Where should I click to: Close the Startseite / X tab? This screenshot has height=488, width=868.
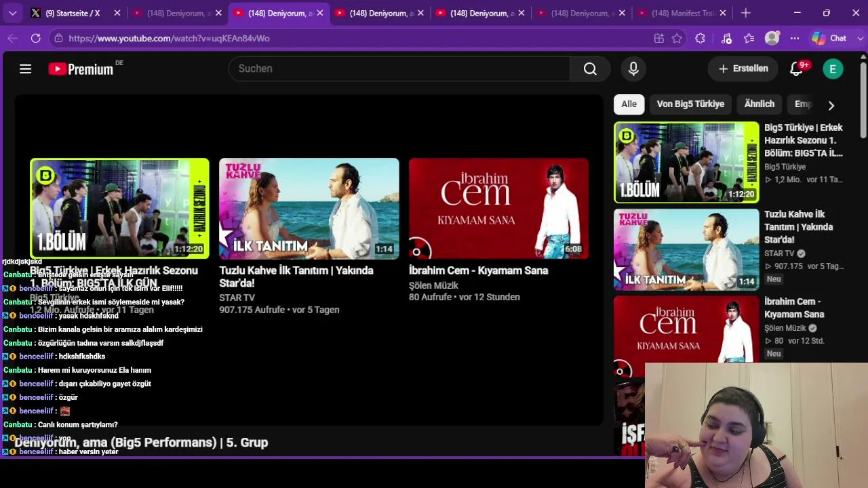[x=117, y=13]
